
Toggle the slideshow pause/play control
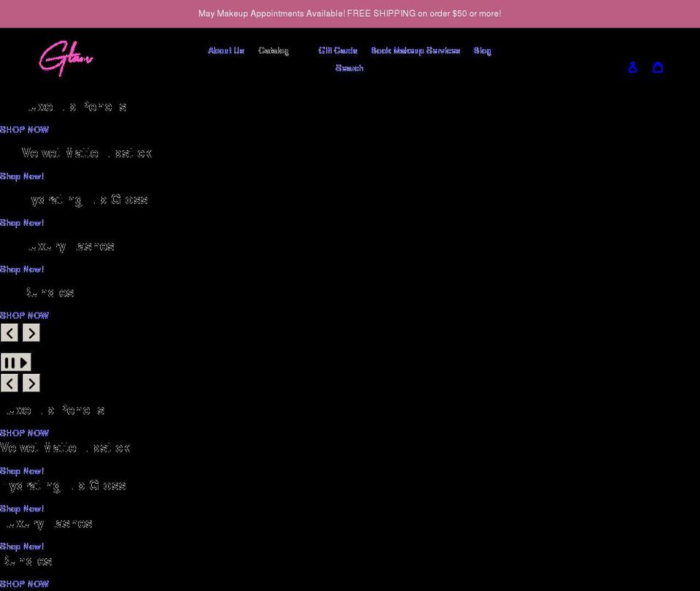(15, 361)
